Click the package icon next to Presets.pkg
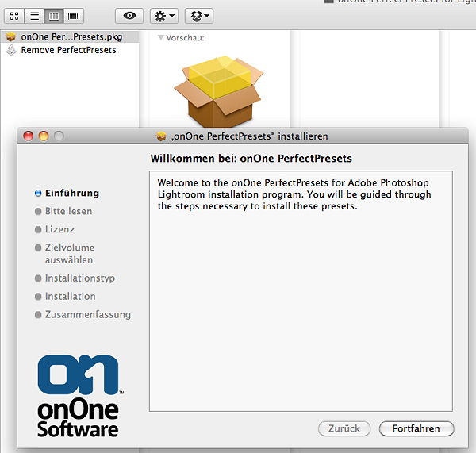Image resolution: width=476 pixels, height=453 pixels. (11, 36)
